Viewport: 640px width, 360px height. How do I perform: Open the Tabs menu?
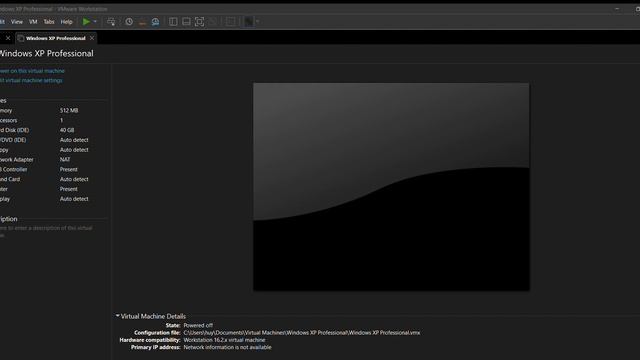49,22
